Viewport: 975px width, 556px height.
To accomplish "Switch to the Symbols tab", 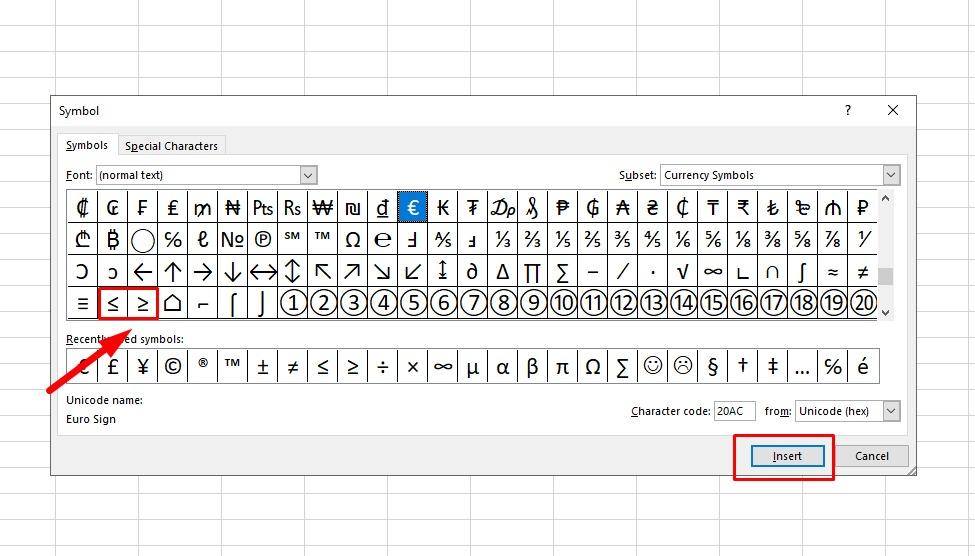I will (87, 145).
